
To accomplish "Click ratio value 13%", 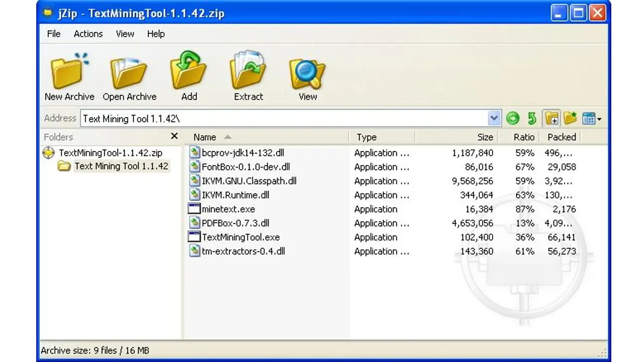I will click(x=525, y=223).
